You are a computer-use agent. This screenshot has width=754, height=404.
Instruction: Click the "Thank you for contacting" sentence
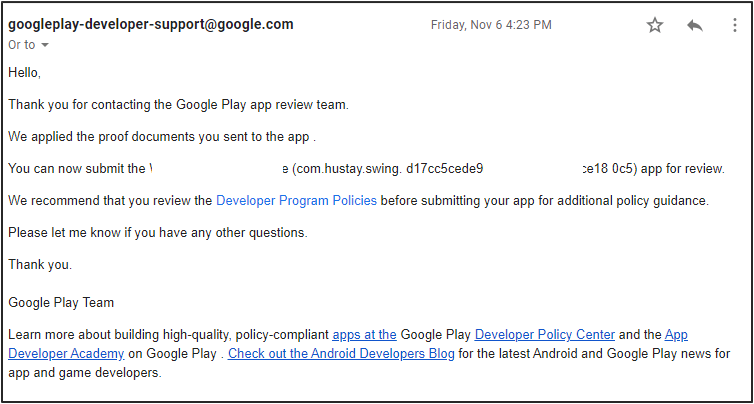tap(178, 104)
